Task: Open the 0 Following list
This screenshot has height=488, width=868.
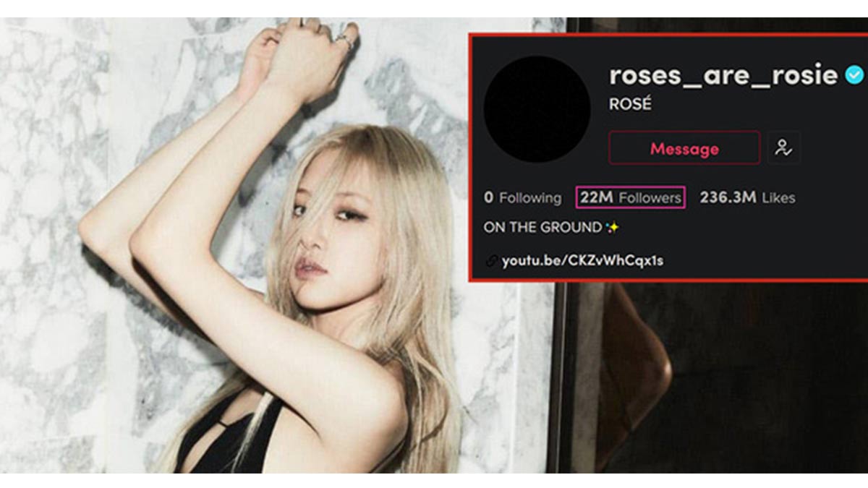Action: (523, 197)
